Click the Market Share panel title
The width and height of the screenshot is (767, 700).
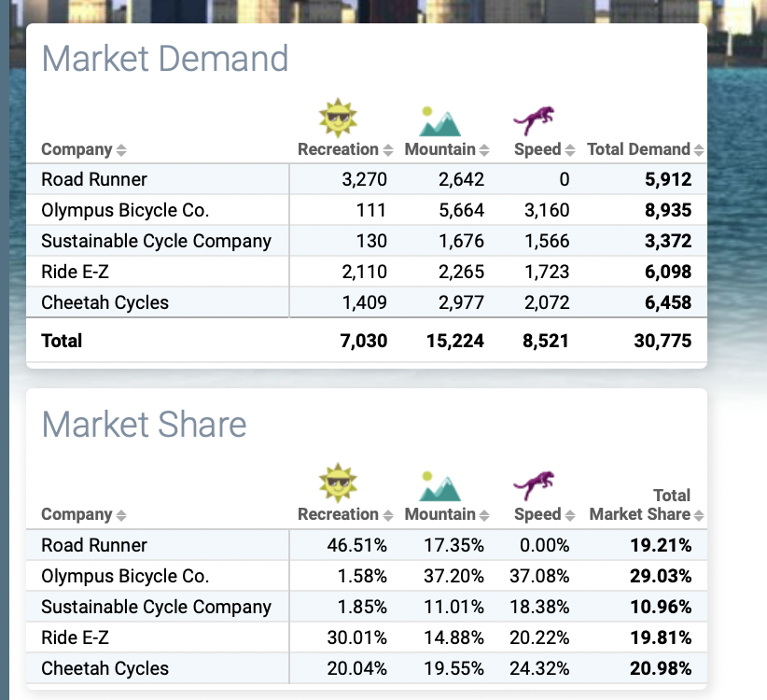pos(144,426)
